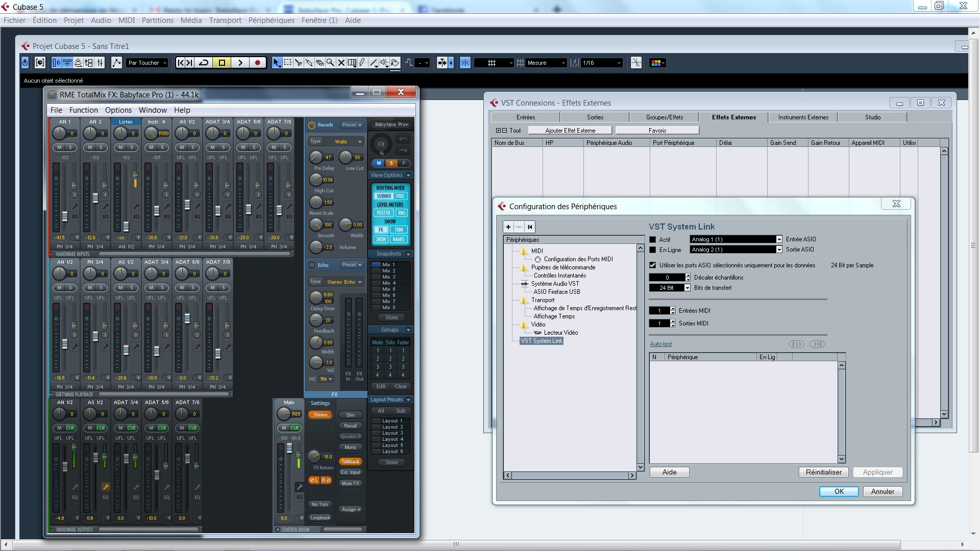The width and height of the screenshot is (980, 551).
Task: Enable the Actif checkbox in VST System Link
Action: 652,239
